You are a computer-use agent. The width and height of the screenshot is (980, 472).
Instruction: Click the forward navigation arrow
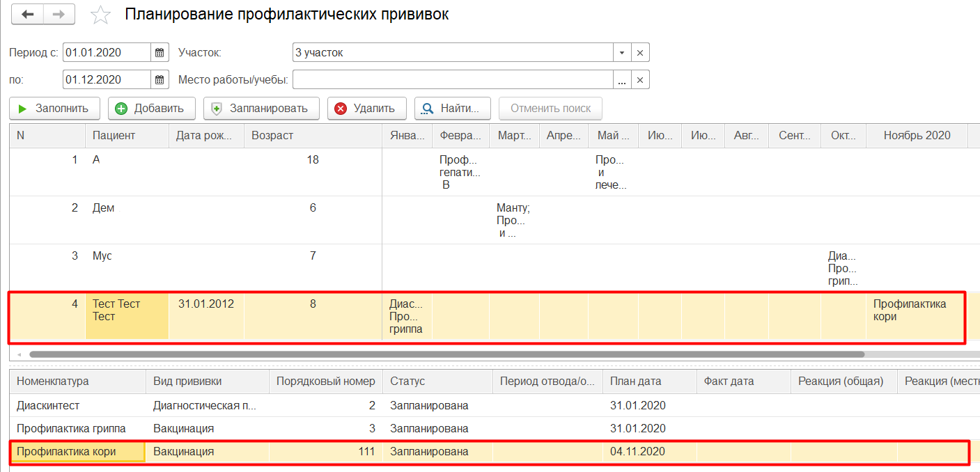click(59, 15)
